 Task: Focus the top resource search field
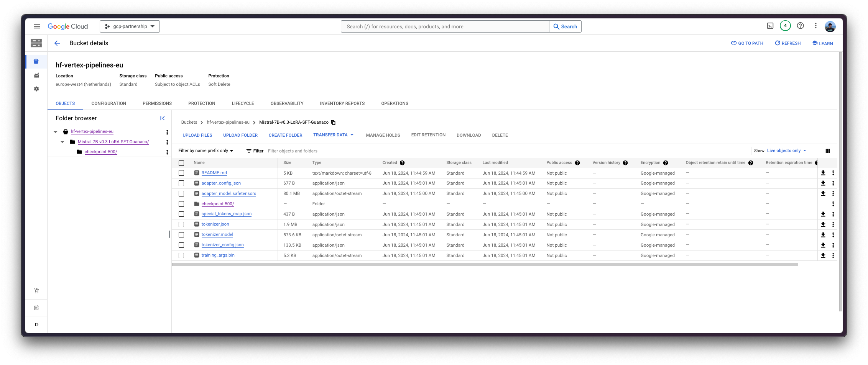[x=445, y=26]
